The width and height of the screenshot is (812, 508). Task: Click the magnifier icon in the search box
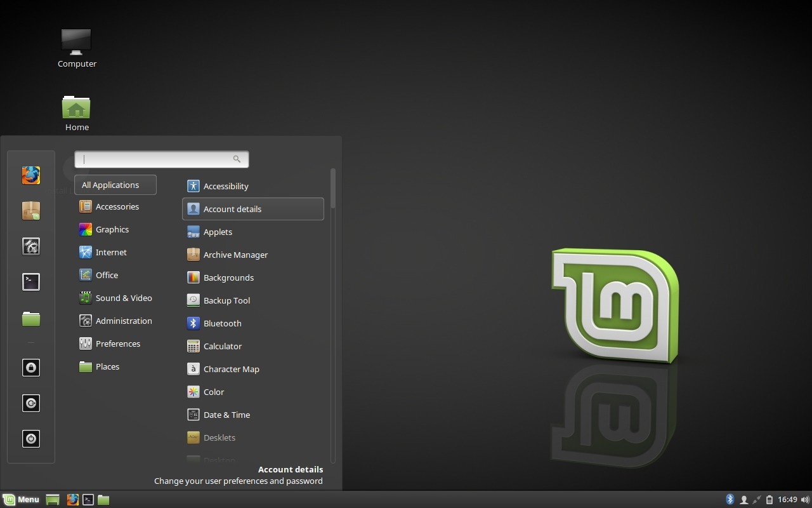[x=237, y=159]
